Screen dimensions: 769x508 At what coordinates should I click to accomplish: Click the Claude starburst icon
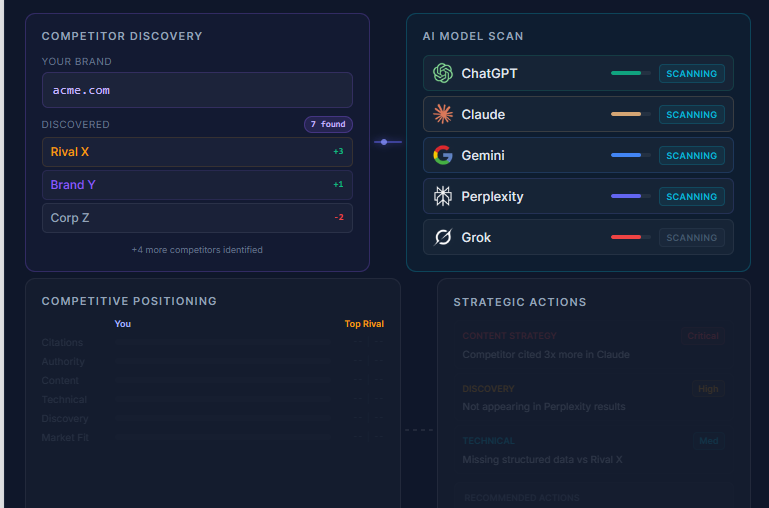tap(443, 114)
